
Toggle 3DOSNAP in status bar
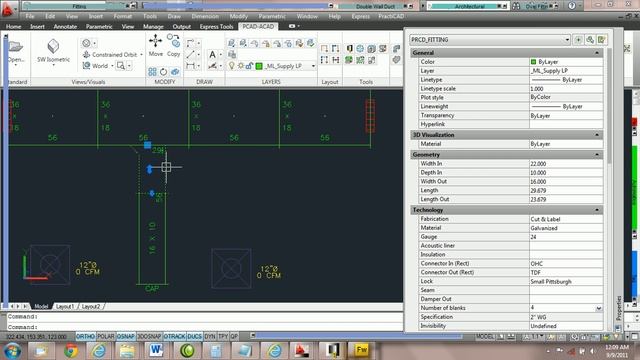click(x=149, y=336)
